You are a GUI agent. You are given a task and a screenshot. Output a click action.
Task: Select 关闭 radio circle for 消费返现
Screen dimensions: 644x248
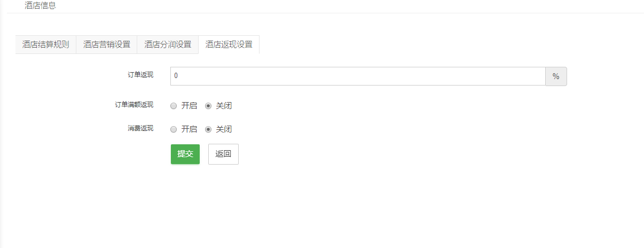tap(208, 129)
